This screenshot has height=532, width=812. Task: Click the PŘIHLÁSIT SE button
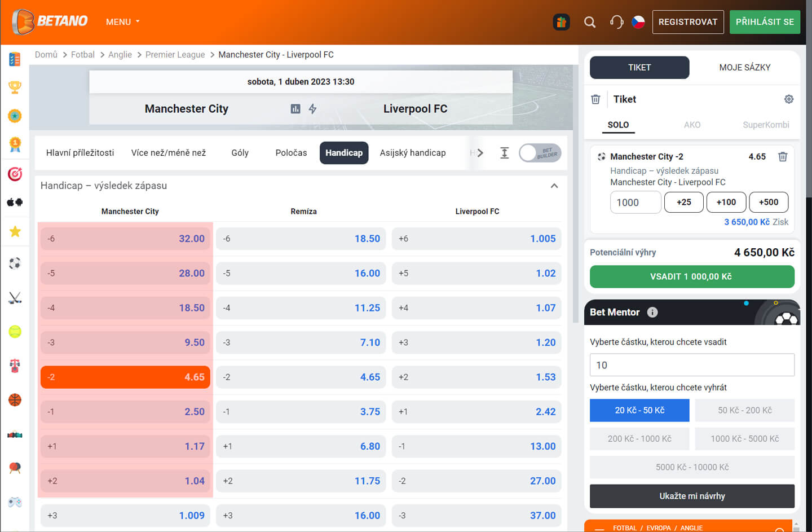coord(765,22)
